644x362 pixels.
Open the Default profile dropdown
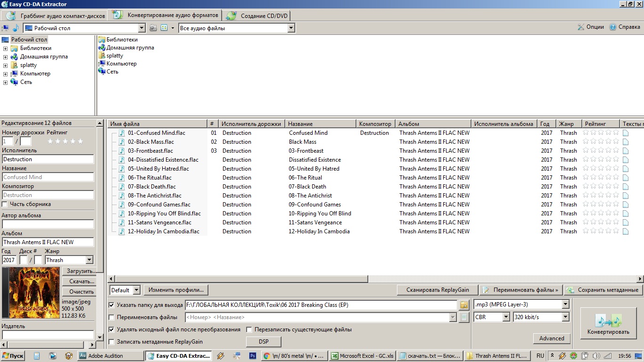136,290
